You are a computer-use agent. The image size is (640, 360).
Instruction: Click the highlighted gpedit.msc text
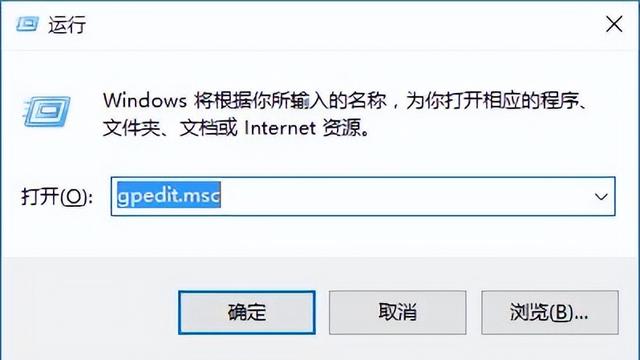(x=169, y=195)
